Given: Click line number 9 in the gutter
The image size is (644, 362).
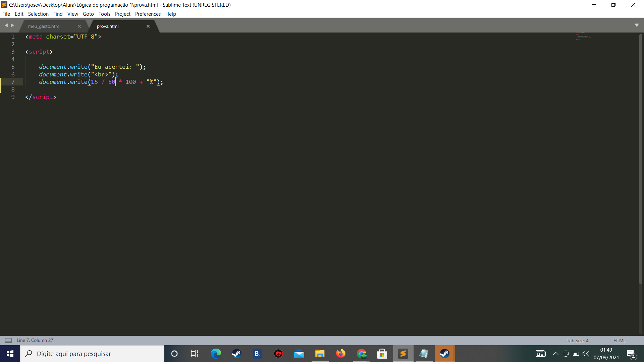Looking at the screenshot, I should [13, 97].
